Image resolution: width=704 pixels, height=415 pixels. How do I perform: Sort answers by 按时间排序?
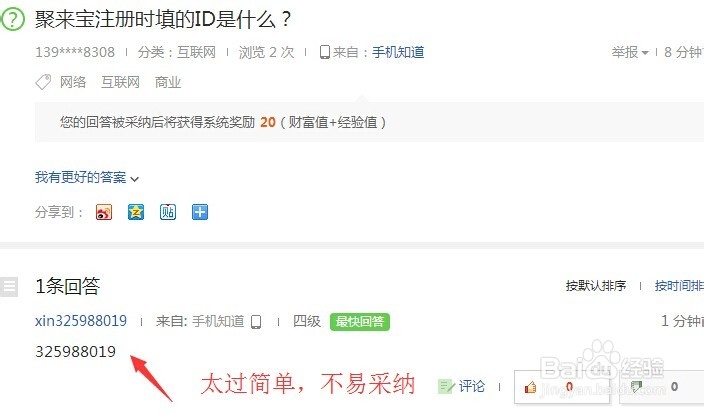679,286
